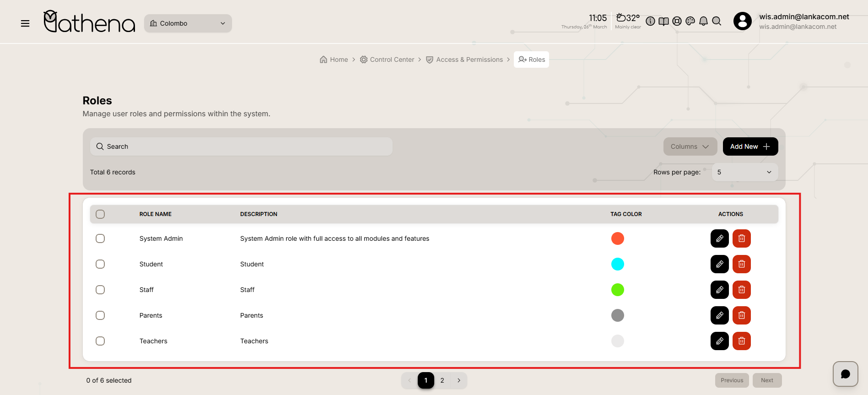Open the book documentation icon
The height and width of the screenshot is (395, 868).
click(663, 21)
